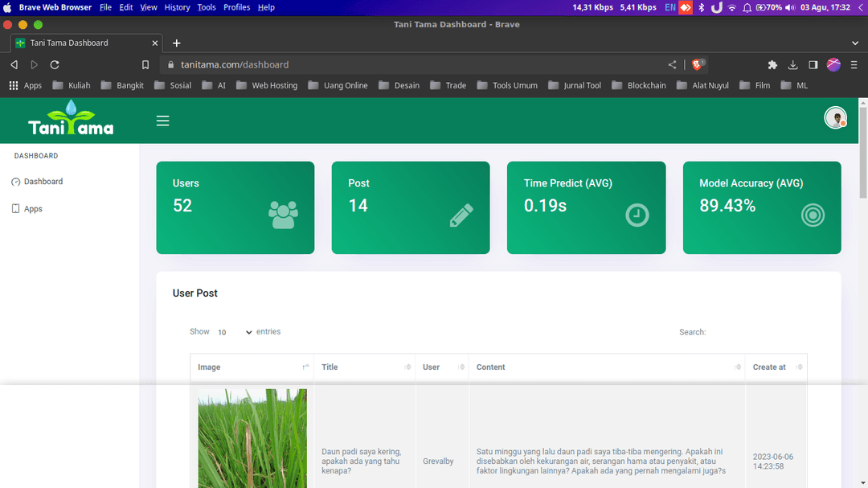Click the share icon in address bar

[672, 64]
